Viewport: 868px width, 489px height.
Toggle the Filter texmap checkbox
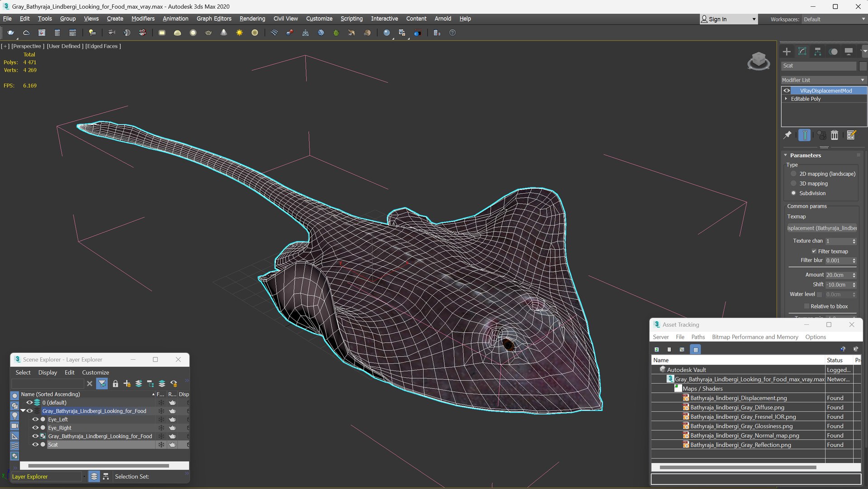coord(814,251)
